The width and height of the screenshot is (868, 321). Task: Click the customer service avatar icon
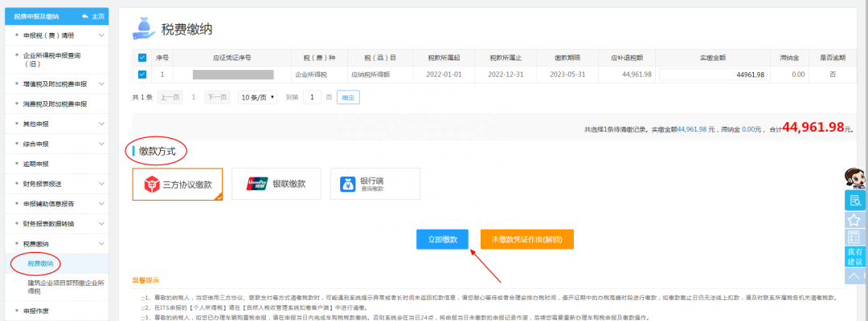[854, 177]
